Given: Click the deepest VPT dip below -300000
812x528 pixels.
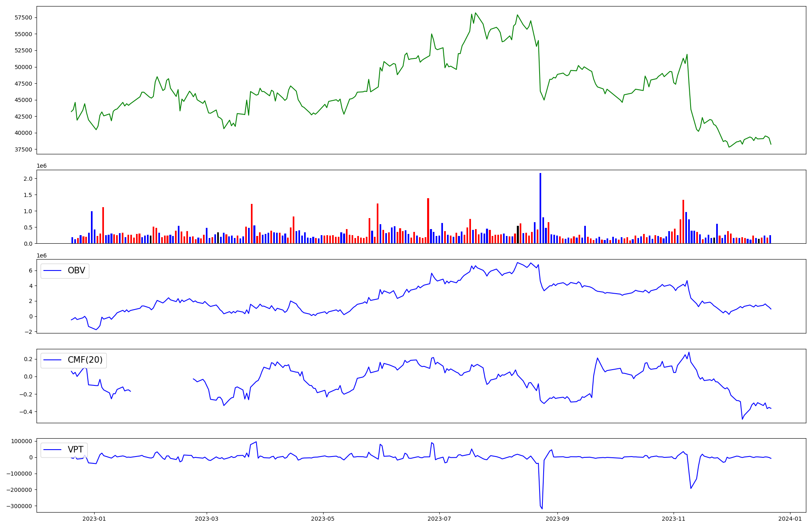Looking at the screenshot, I should point(542,508).
